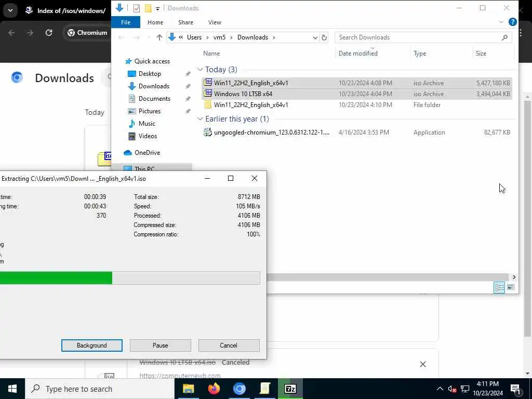
Task: Reload the Chromium page
Action: 49,33
